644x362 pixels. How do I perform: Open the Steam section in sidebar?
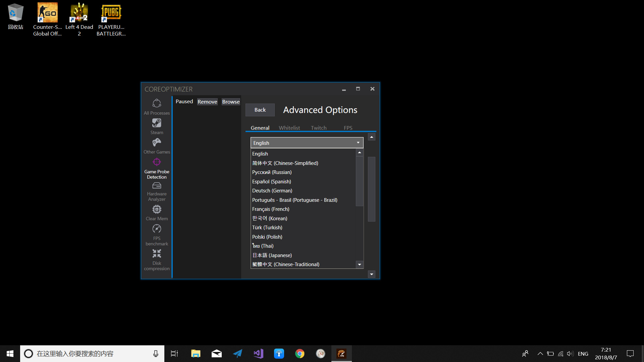click(x=157, y=126)
